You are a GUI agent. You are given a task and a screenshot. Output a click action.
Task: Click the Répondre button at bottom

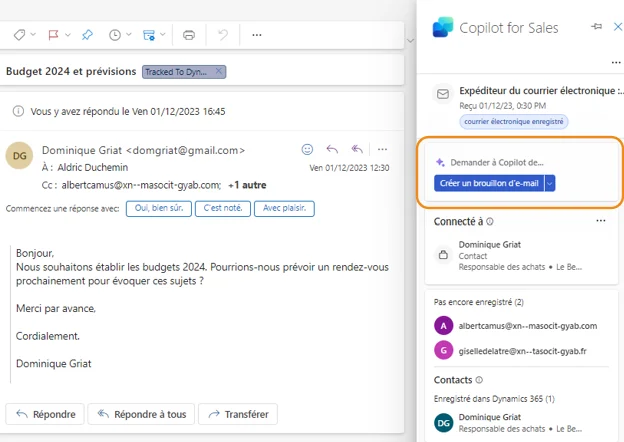tap(45, 414)
